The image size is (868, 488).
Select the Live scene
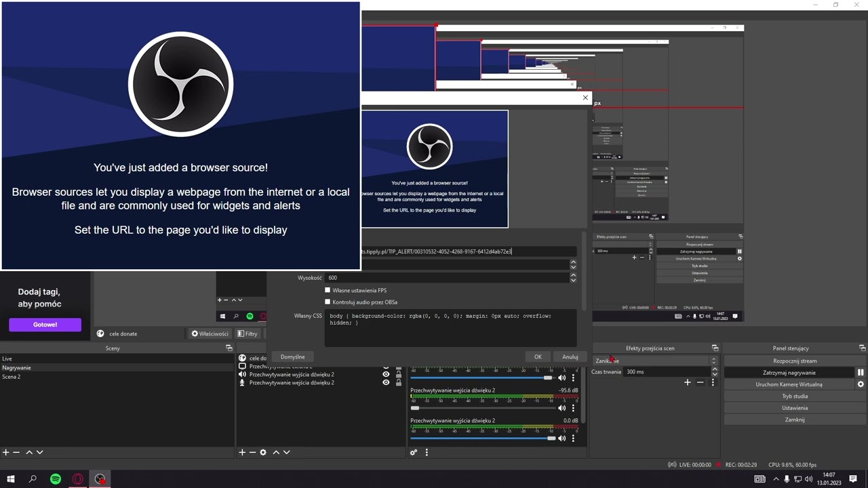point(117,359)
